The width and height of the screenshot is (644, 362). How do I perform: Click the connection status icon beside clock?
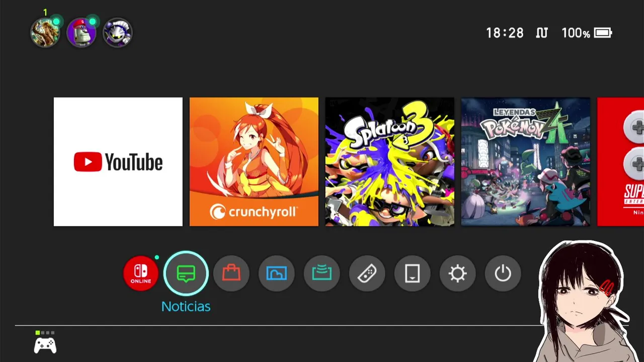[x=542, y=33]
